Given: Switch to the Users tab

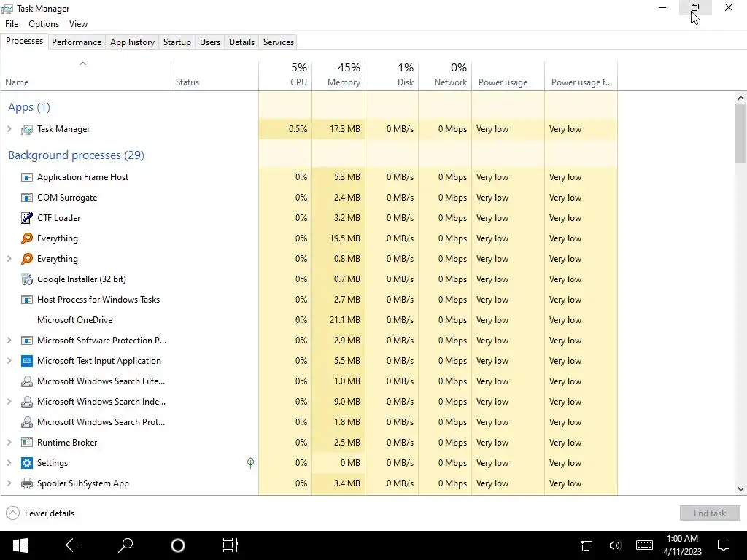Looking at the screenshot, I should pyautogui.click(x=210, y=42).
